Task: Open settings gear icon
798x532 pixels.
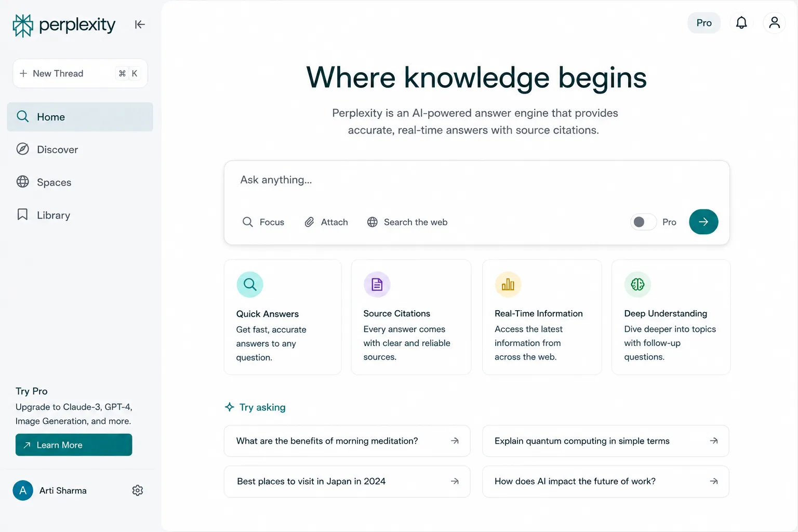Action: (138, 490)
